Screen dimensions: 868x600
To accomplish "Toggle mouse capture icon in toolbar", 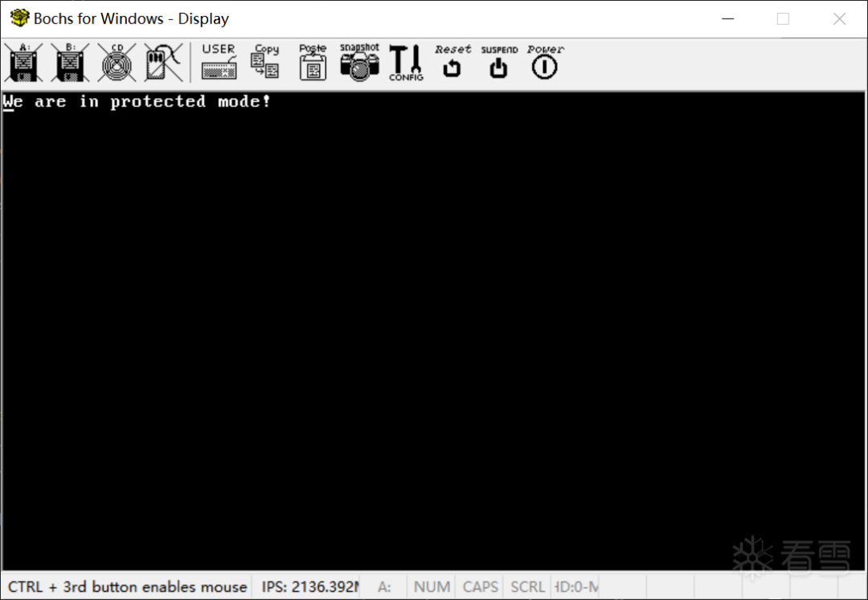I will coord(162,63).
